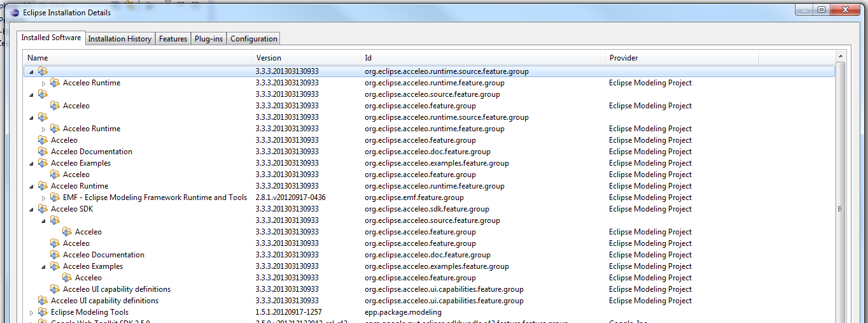Image resolution: width=868 pixels, height=323 pixels.
Task: Click the Eclipse icon in the title bar
Action: (14, 12)
